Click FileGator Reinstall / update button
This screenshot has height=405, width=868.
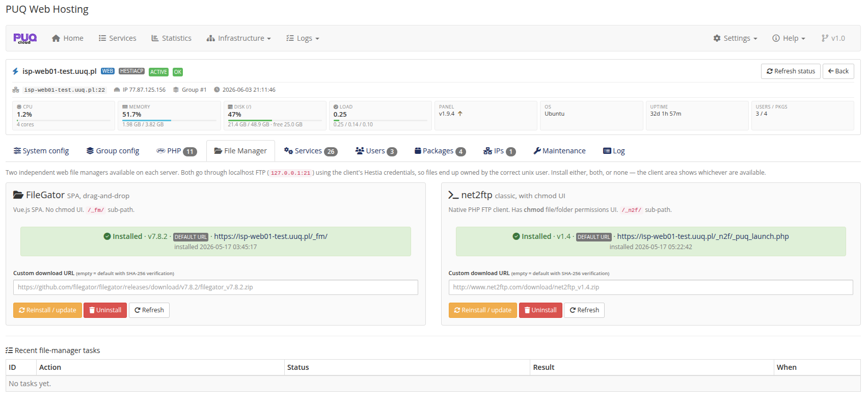pos(47,310)
